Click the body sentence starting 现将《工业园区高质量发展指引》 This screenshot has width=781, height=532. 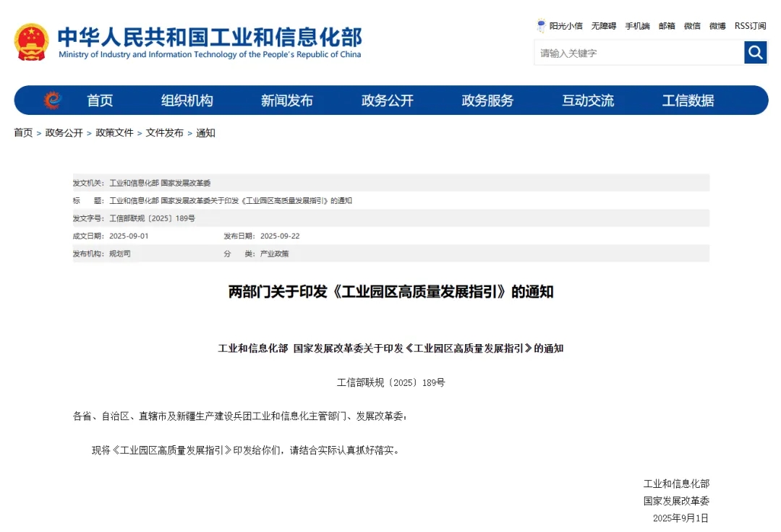click(x=246, y=450)
